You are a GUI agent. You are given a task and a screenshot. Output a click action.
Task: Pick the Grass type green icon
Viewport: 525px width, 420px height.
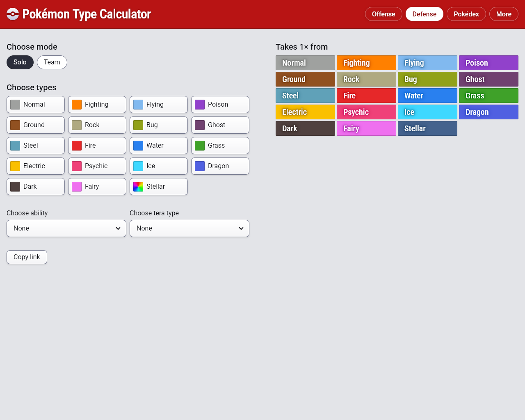tap(200, 146)
